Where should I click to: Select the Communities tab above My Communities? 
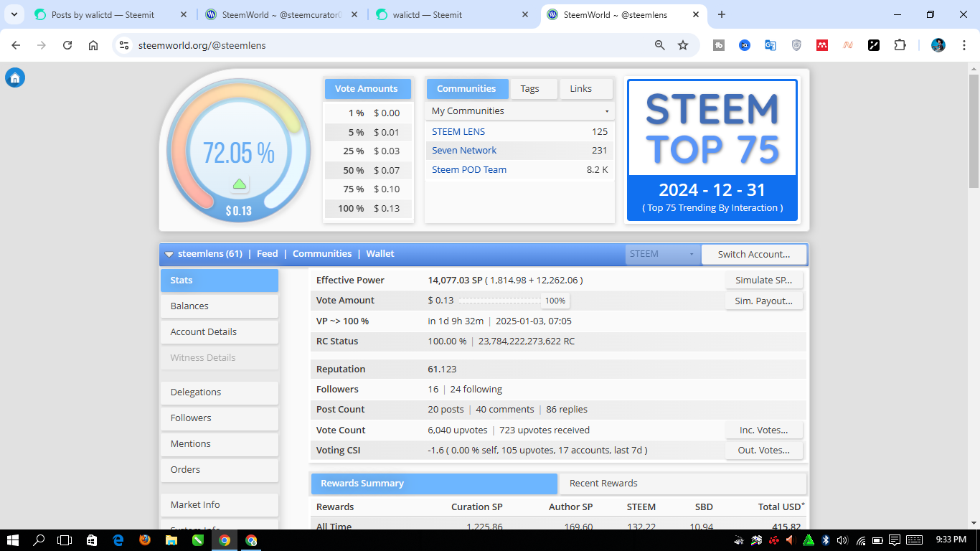(x=467, y=89)
